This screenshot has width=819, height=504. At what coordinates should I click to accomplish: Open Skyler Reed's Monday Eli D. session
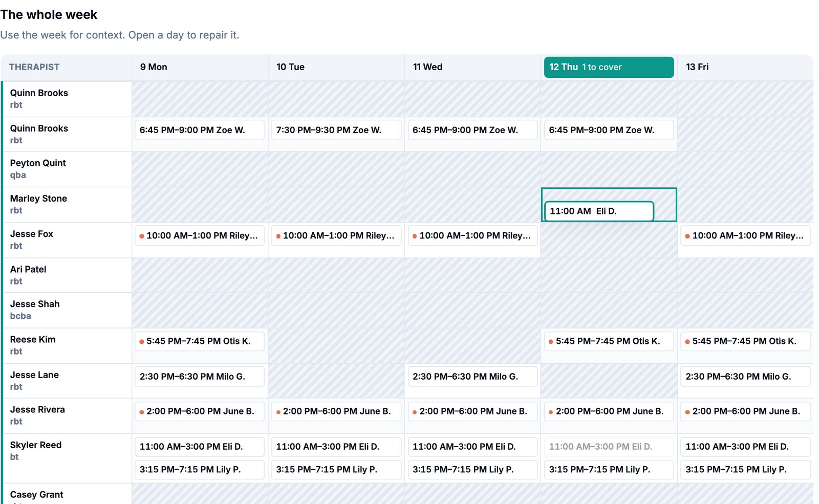click(200, 447)
